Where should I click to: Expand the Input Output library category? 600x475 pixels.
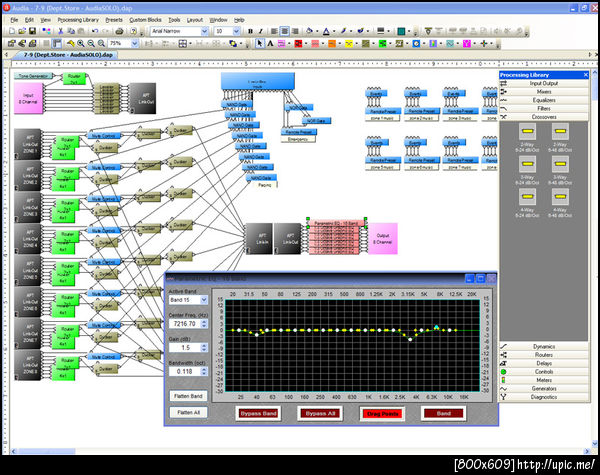pyautogui.click(x=544, y=83)
